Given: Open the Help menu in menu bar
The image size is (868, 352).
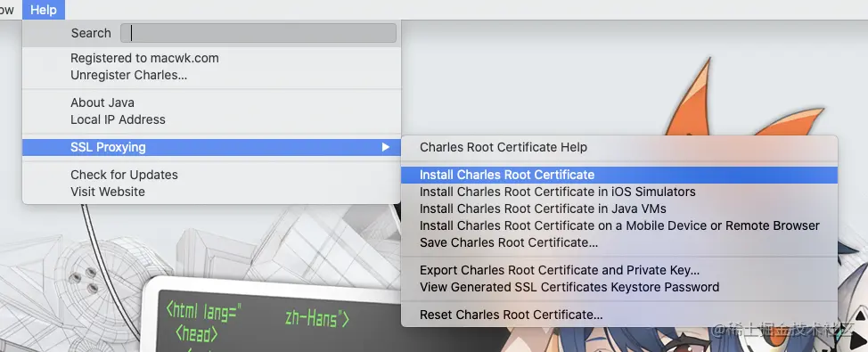Looking at the screenshot, I should [x=44, y=10].
